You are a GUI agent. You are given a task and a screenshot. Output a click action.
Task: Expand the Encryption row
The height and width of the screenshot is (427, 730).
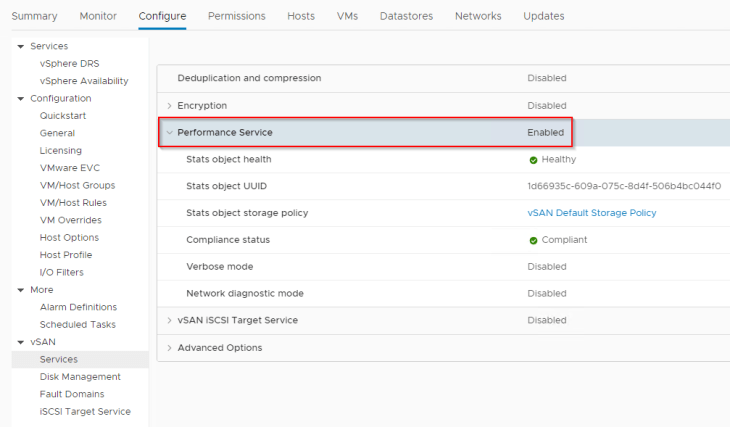(x=170, y=105)
